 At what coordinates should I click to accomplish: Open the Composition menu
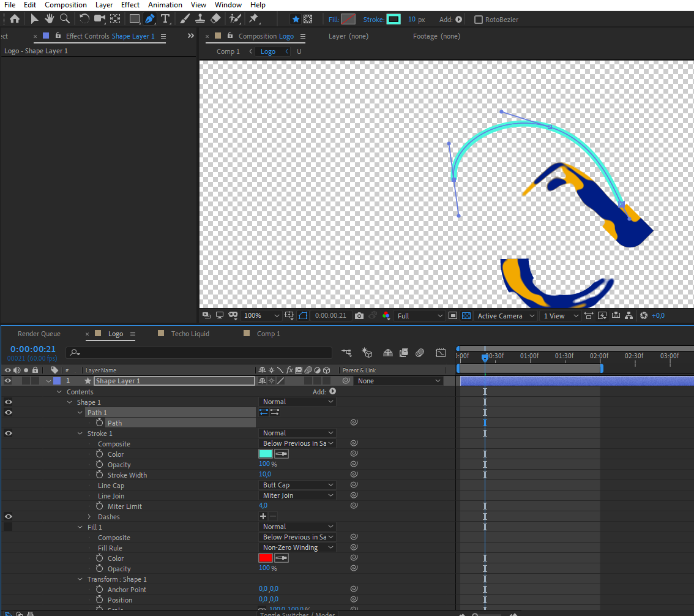pos(65,5)
